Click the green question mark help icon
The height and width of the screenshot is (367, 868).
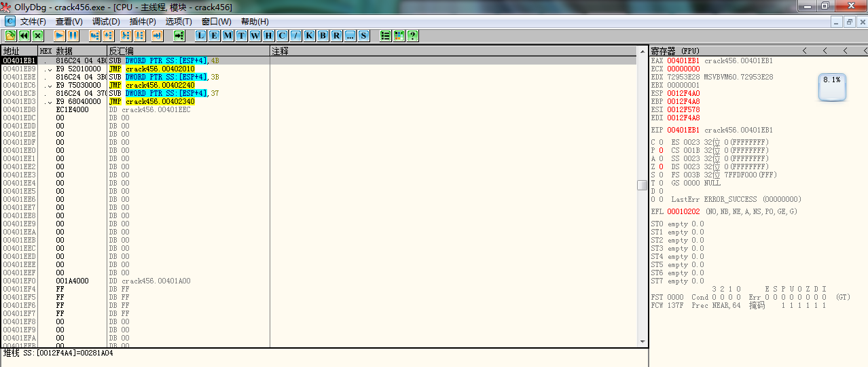point(413,35)
